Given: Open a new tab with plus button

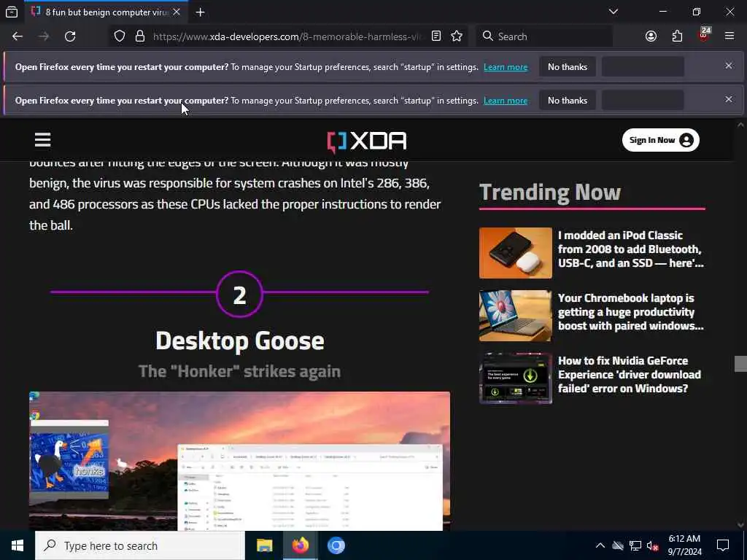Looking at the screenshot, I should coord(200,12).
